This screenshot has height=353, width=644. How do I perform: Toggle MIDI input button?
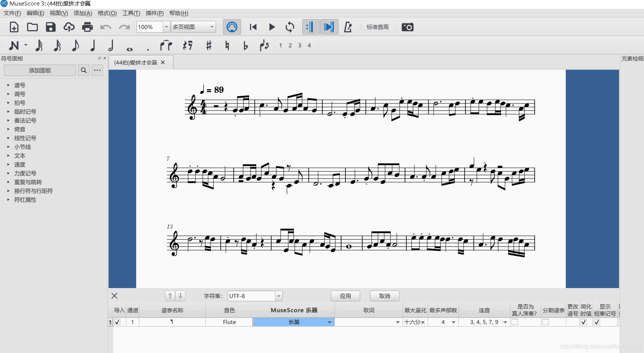pos(232,27)
